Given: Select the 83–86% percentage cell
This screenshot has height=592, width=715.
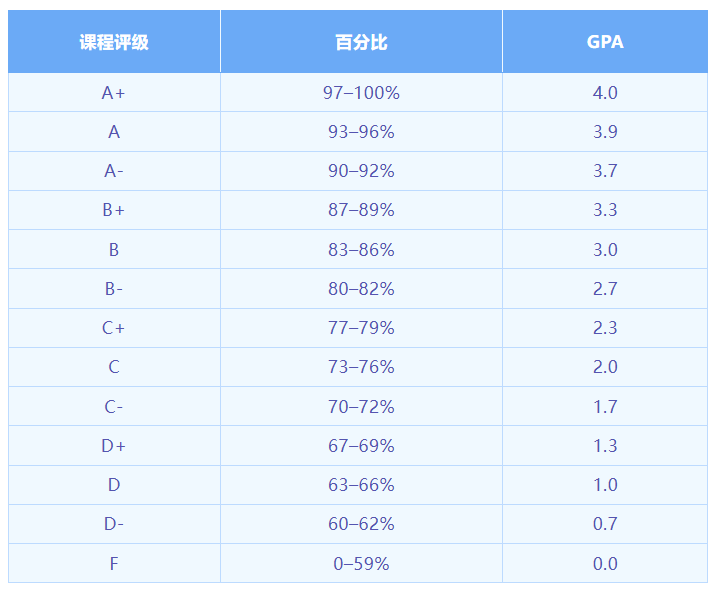Looking at the screenshot, I should [361, 250].
